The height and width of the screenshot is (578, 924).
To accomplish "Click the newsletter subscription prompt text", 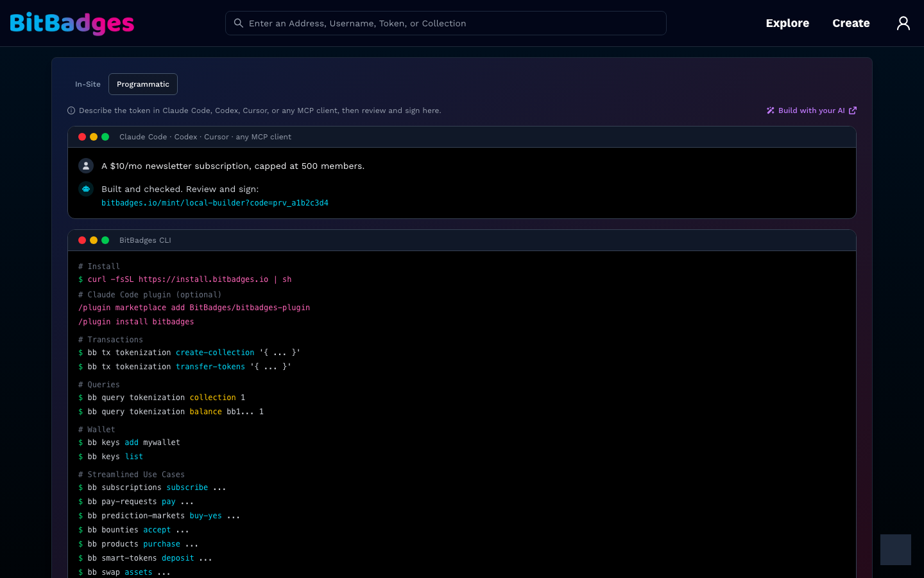I will coord(233,166).
